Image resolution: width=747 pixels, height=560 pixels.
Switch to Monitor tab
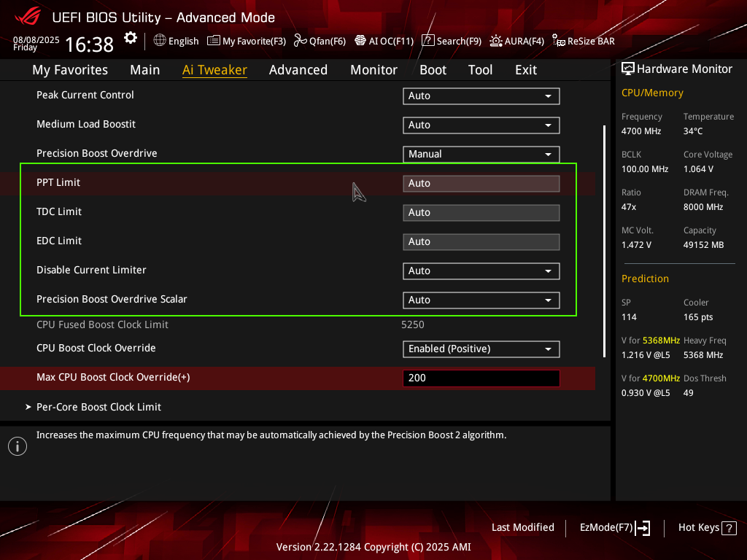(x=374, y=70)
